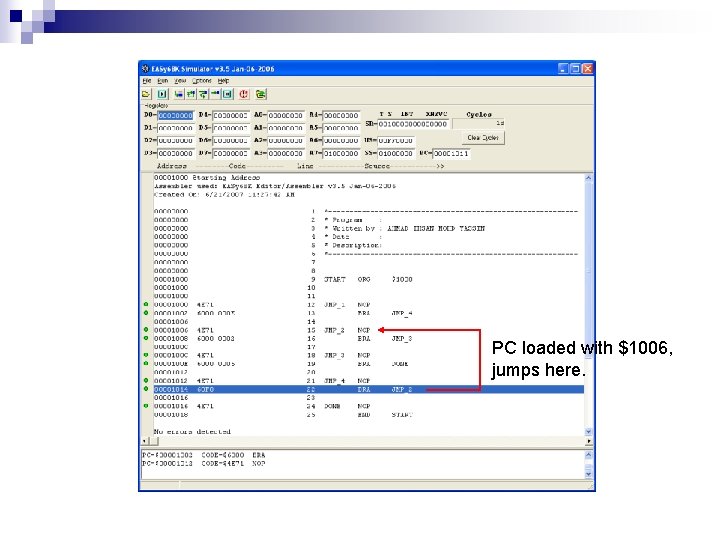720x540 pixels.
Task: Open the Help menu
Action: click(223, 81)
